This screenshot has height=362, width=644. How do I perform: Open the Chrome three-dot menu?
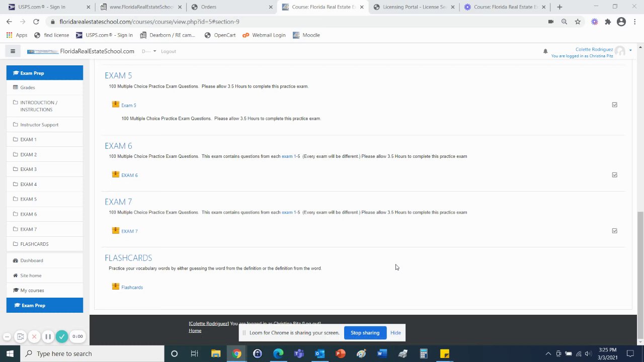pyautogui.click(x=635, y=22)
